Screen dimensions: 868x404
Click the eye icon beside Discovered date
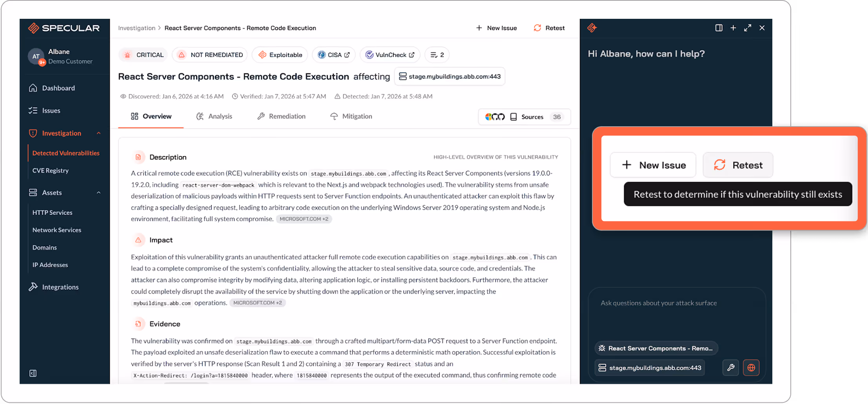pos(123,96)
